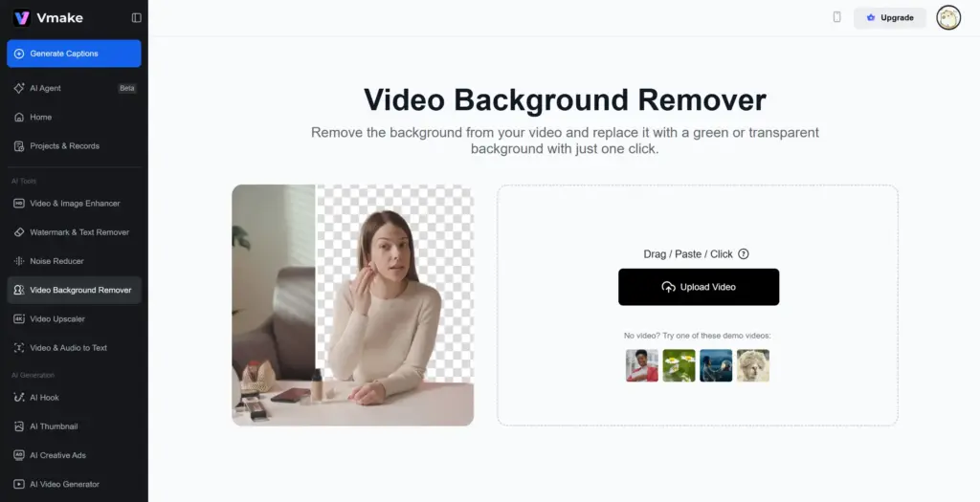Click the HD enhancer icon
The image size is (980, 502).
(19, 203)
